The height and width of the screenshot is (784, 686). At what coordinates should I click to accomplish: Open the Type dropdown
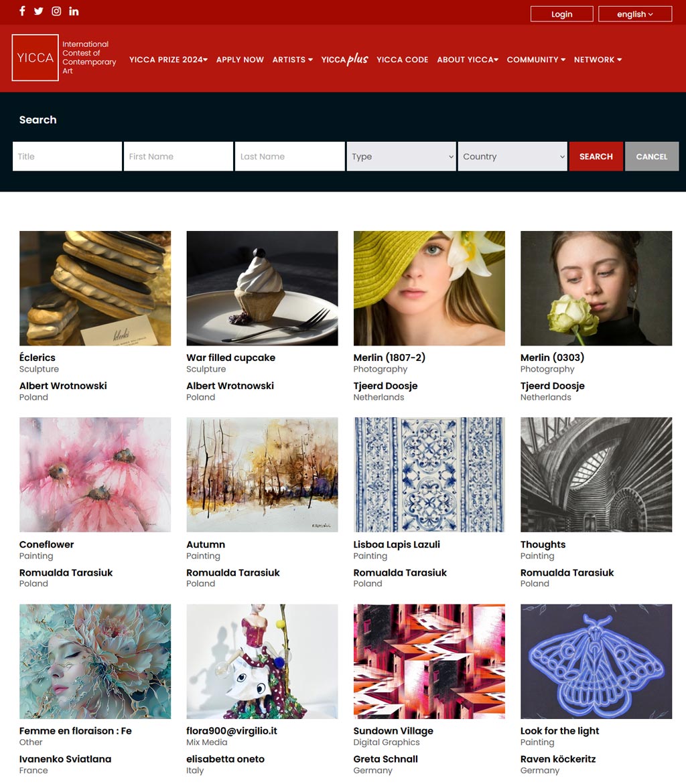pos(401,157)
